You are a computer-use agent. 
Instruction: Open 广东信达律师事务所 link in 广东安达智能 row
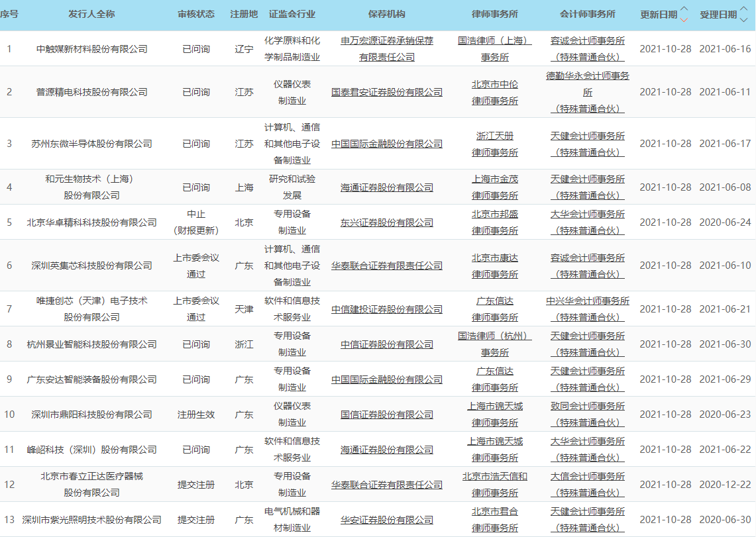coord(495,379)
